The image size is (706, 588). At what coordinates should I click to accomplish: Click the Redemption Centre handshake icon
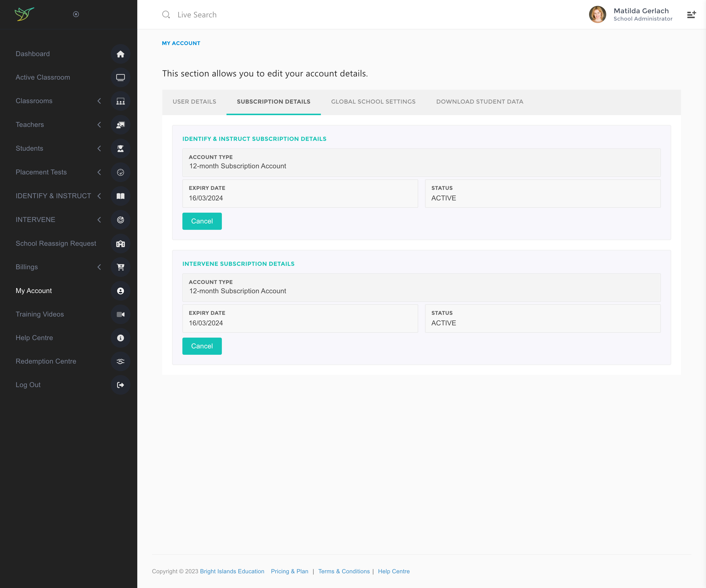(x=120, y=362)
